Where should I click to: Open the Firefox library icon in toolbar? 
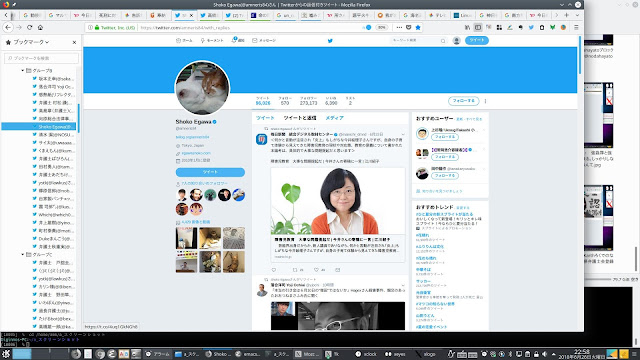coord(467,27)
